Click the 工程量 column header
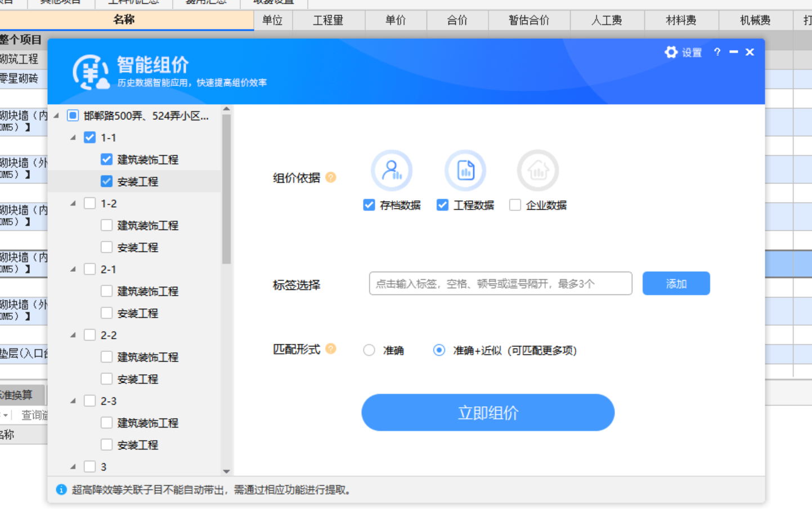The image size is (812, 525). coord(328,20)
